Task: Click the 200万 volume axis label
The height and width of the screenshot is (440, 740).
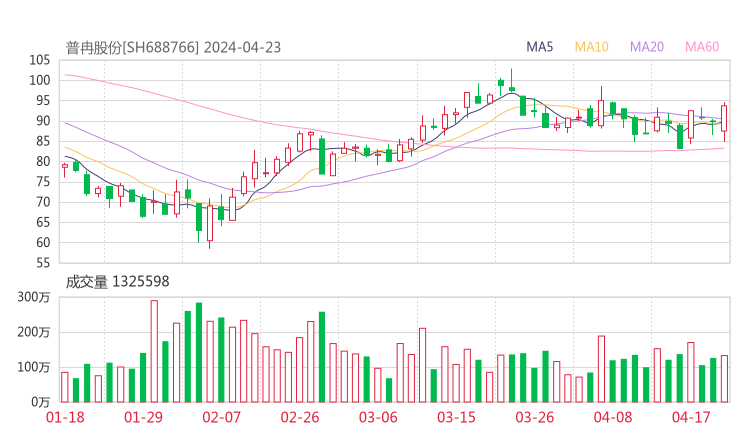Action: (34, 332)
